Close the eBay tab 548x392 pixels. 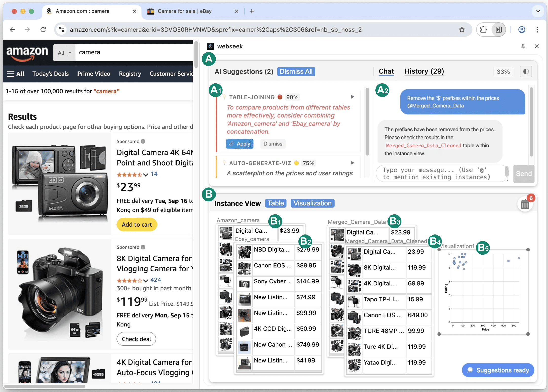pos(236,11)
